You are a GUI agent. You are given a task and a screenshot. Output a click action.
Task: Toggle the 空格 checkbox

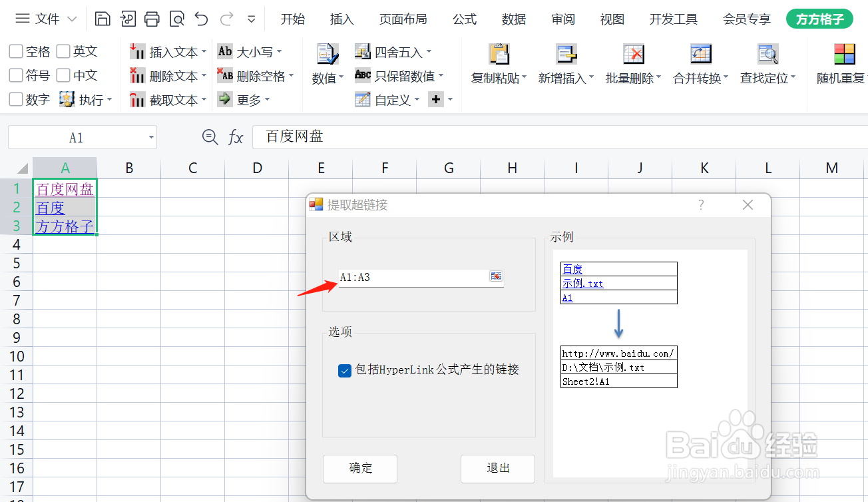[16, 51]
